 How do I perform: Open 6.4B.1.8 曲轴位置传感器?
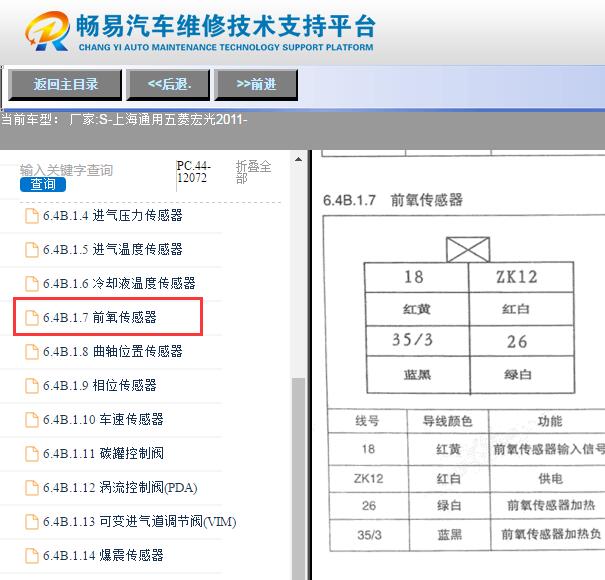coord(113,351)
